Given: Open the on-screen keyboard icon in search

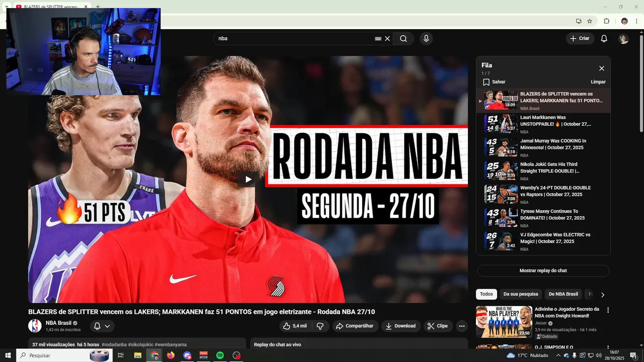Looking at the screenshot, I should click(x=378, y=39).
